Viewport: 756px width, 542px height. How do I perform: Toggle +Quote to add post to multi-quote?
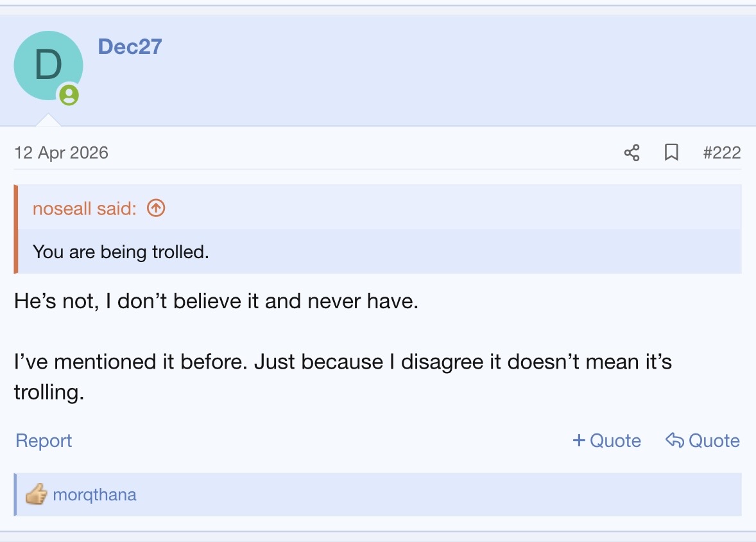pyautogui.click(x=606, y=440)
